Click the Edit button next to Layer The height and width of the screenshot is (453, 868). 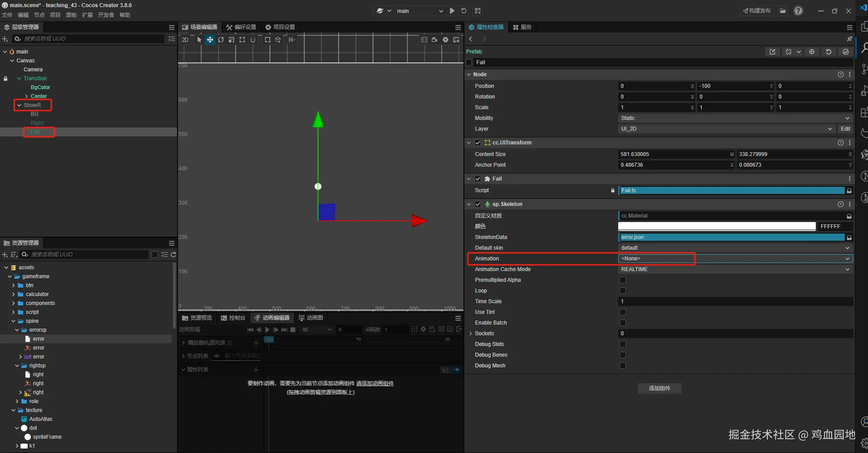845,129
